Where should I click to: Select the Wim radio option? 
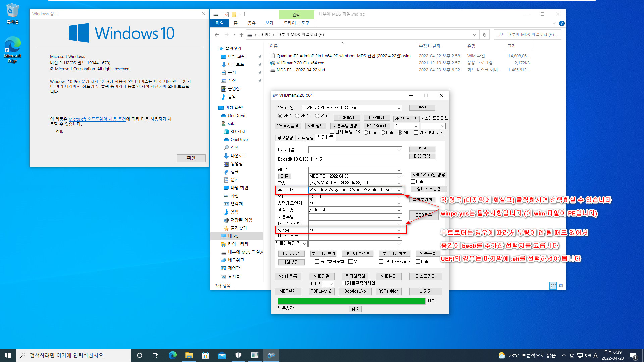click(x=317, y=116)
